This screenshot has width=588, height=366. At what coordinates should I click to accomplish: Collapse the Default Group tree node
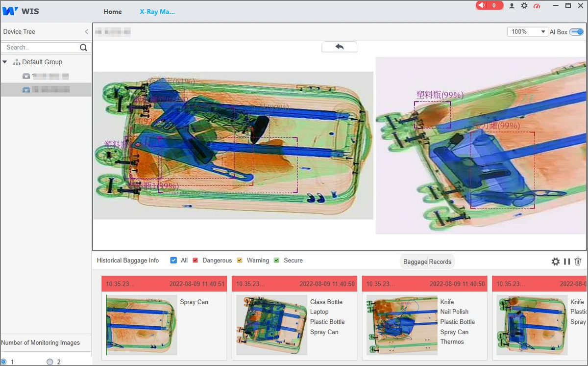[5, 62]
